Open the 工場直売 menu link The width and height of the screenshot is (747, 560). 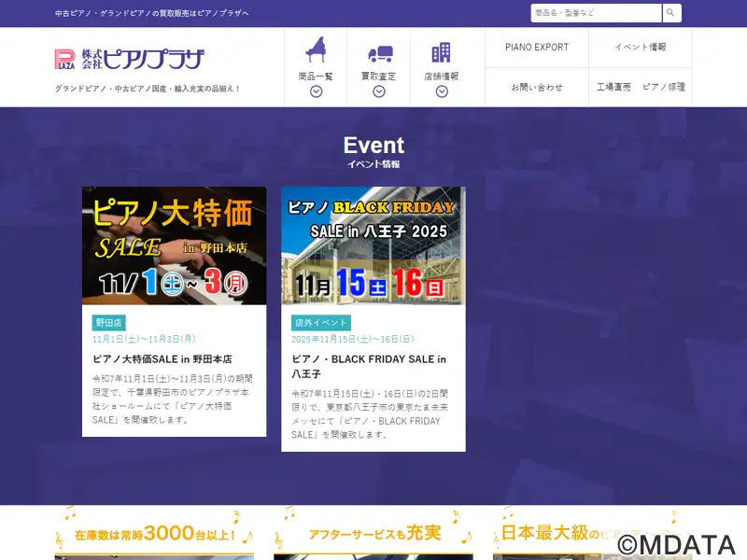click(613, 87)
